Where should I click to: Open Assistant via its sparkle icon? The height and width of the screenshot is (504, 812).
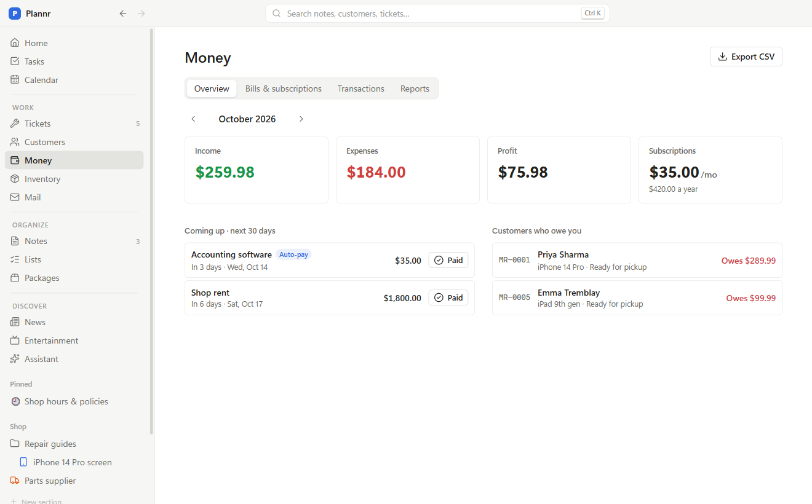(15, 359)
